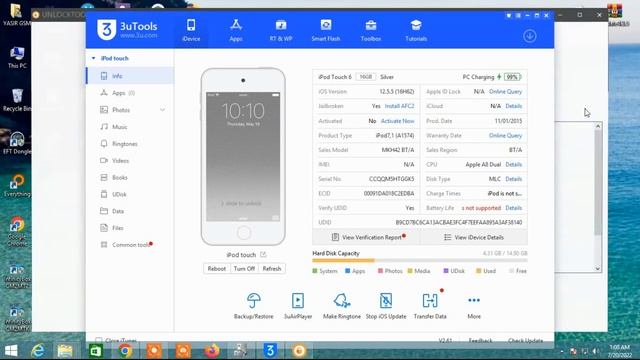Open Transfer Data tool
Viewport: 640px width, 360px height.
pyautogui.click(x=430, y=306)
